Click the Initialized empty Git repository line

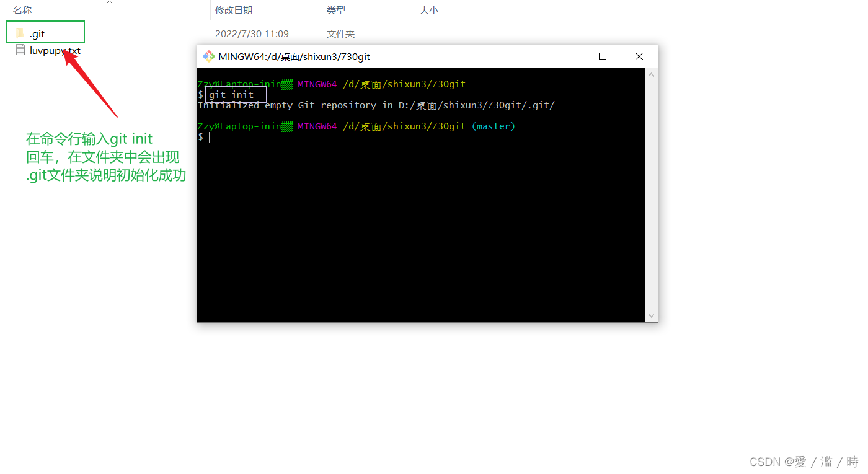tap(376, 105)
